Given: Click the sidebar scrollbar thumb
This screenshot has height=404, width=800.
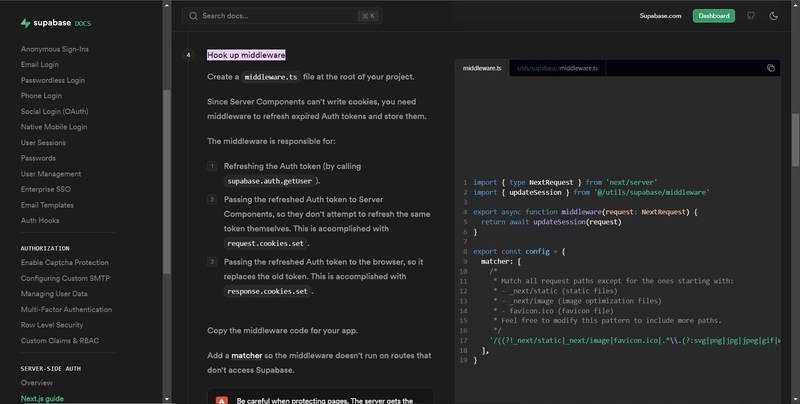Looking at the screenshot, I should click(166, 182).
